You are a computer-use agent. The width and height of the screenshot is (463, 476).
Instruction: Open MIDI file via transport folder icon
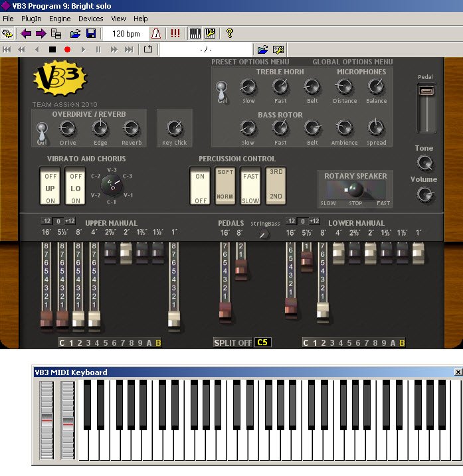[x=263, y=50]
